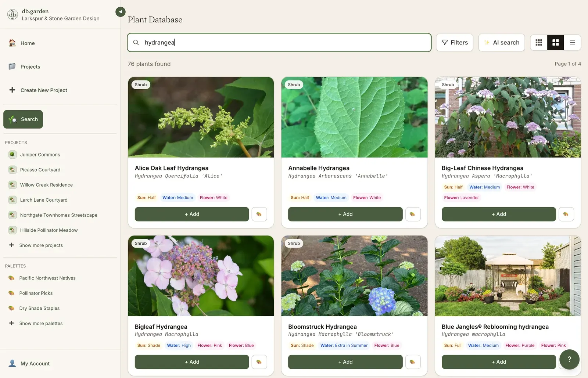Screen dimensions: 588x378
Task: Click the hydrangea search input field
Action: click(279, 43)
